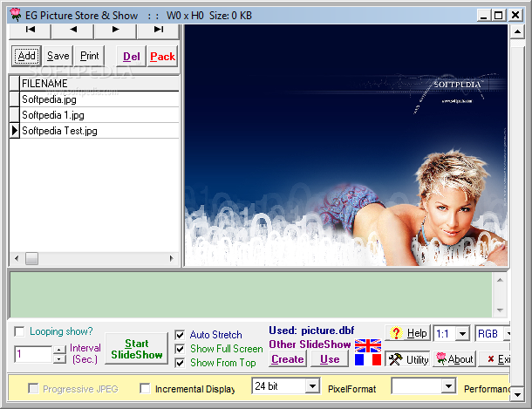Click the Pack button

tap(162, 57)
